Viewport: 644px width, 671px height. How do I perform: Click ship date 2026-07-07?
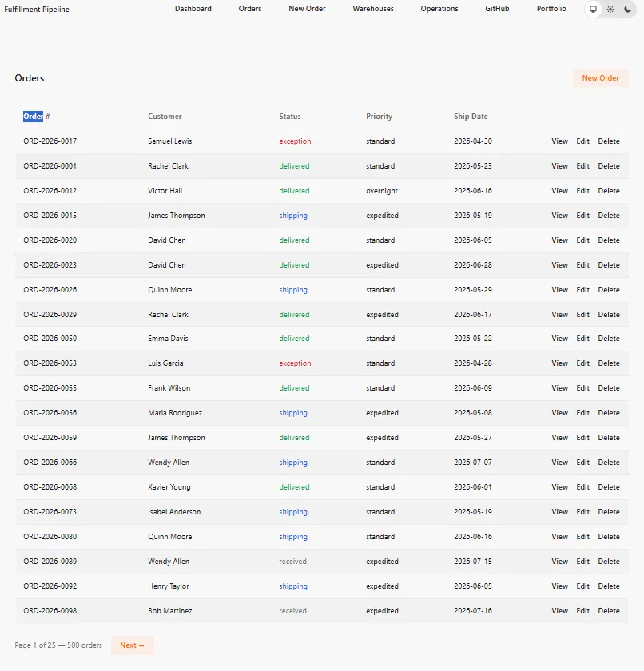pyautogui.click(x=473, y=463)
